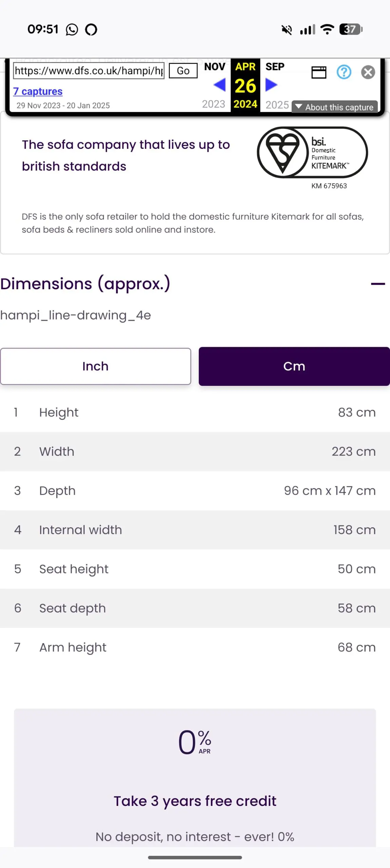Open the Wayback Machine help icon
Viewport: 390px width, 868px height.
344,72
